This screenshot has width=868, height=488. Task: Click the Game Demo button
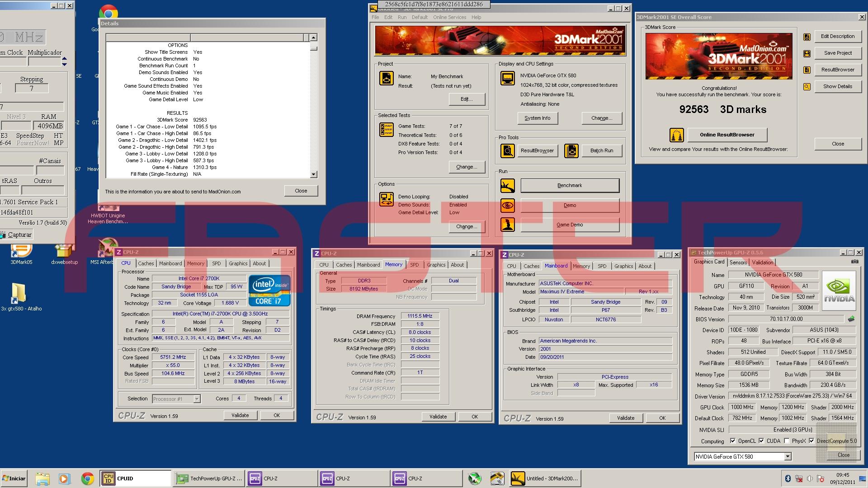(x=570, y=225)
